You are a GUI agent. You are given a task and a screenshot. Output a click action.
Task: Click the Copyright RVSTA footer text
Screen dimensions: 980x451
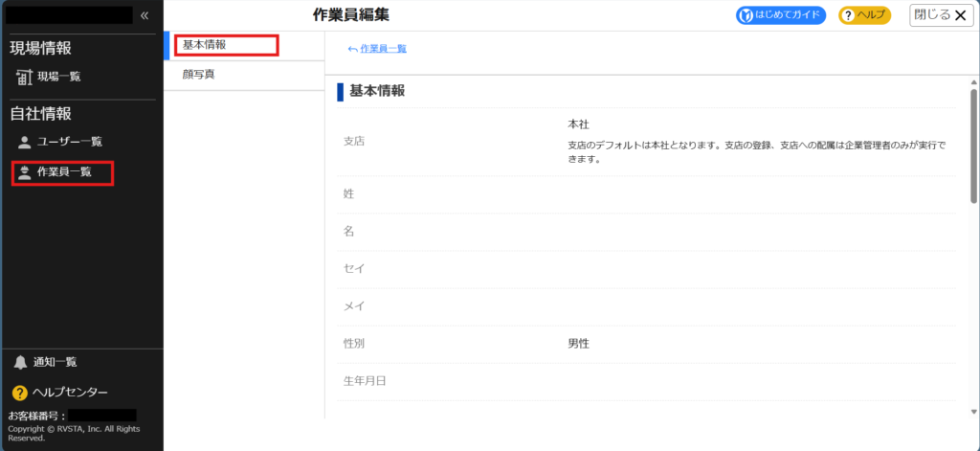click(74, 434)
